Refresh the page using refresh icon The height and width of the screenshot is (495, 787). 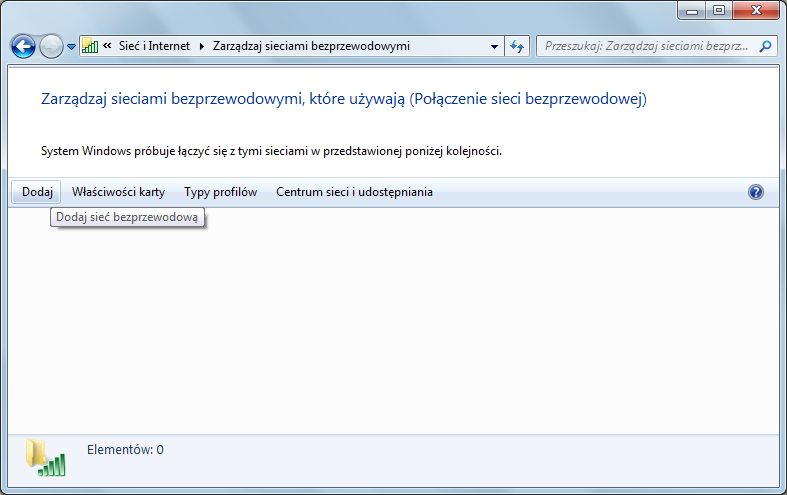517,46
